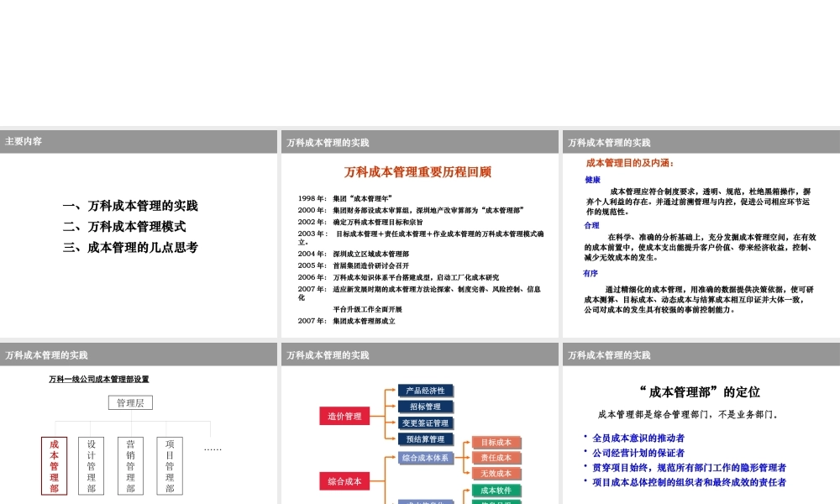The width and height of the screenshot is (840, 504).
Task: Click the 预结算管理 box
Action: pyautogui.click(x=425, y=439)
